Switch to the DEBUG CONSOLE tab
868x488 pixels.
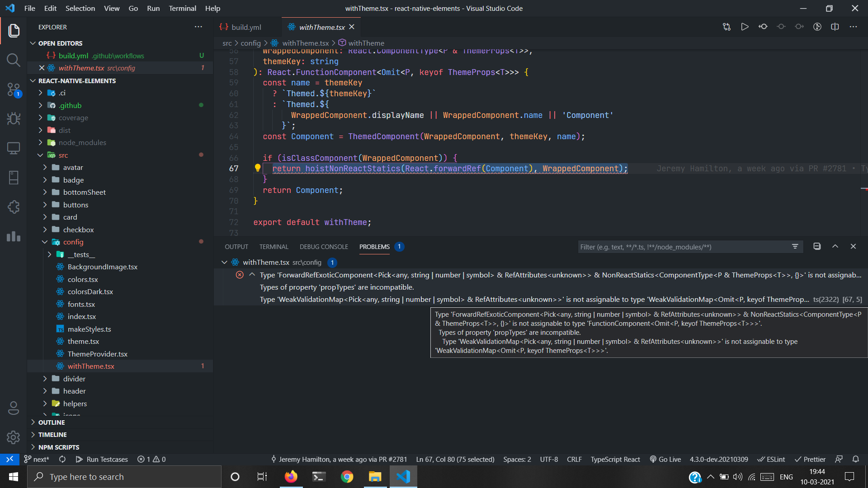pyautogui.click(x=324, y=247)
